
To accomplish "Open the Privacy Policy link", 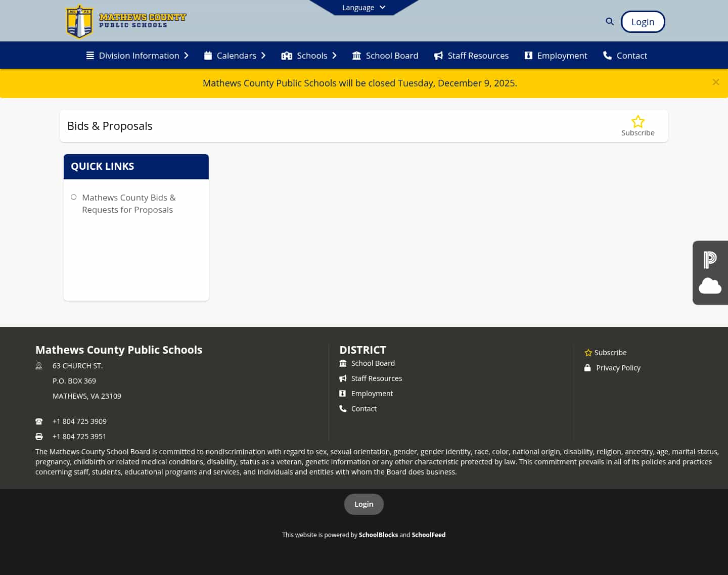I will click(618, 367).
